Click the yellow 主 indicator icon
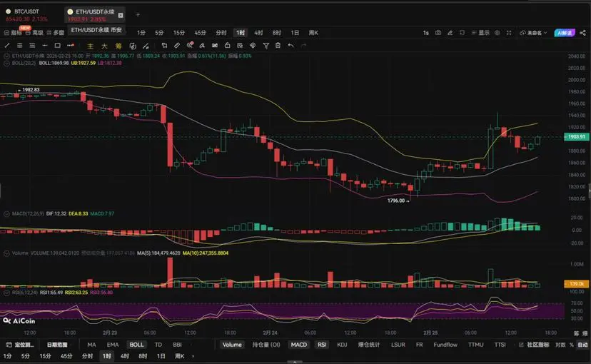This screenshot has height=364, width=591. tap(90, 46)
